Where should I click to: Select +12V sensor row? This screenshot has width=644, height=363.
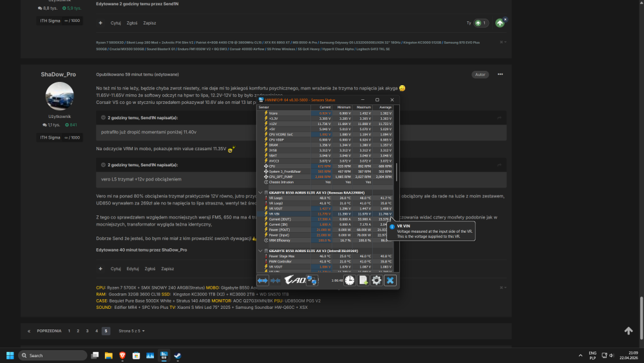[325, 124]
